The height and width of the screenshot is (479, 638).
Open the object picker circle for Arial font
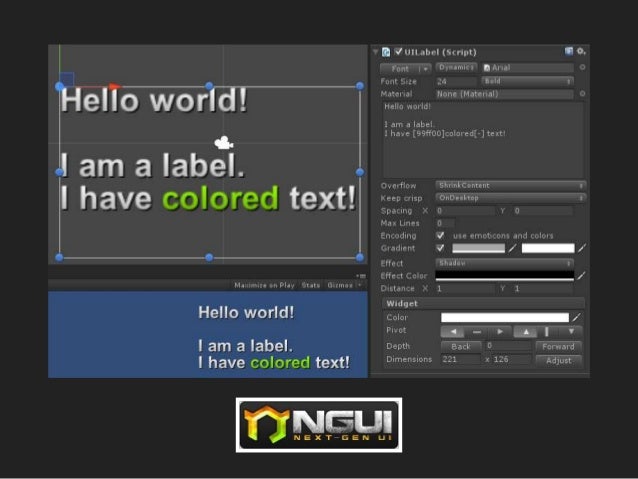582,67
